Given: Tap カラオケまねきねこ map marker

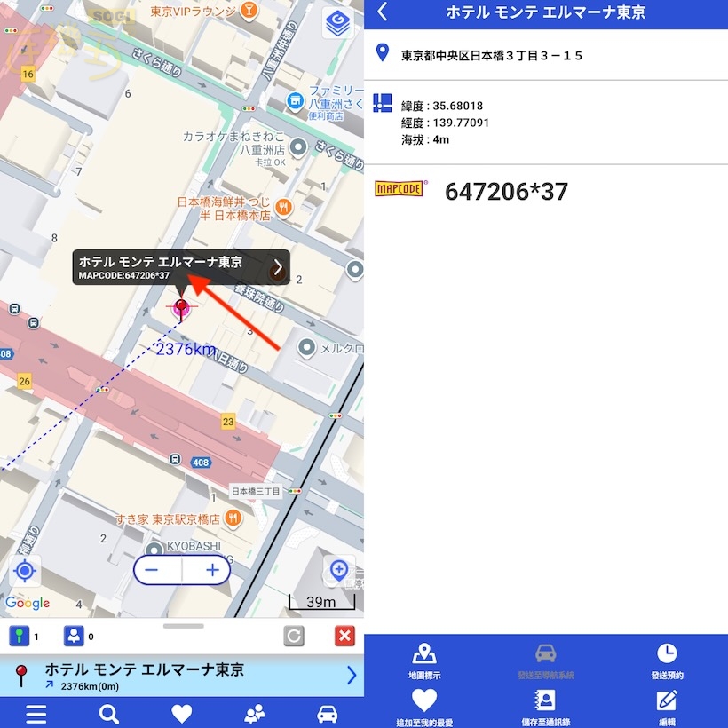Looking at the screenshot, I should pos(298,147).
